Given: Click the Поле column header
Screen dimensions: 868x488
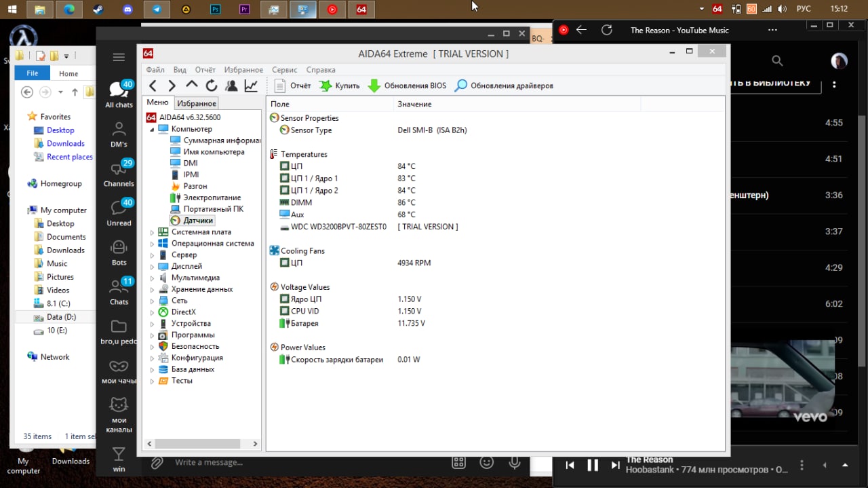Looking at the screenshot, I should (330, 104).
